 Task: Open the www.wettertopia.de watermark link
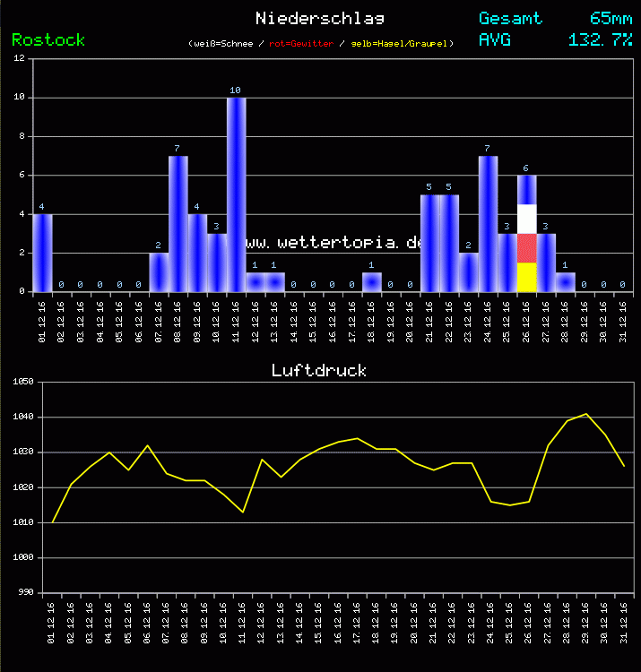click(333, 242)
